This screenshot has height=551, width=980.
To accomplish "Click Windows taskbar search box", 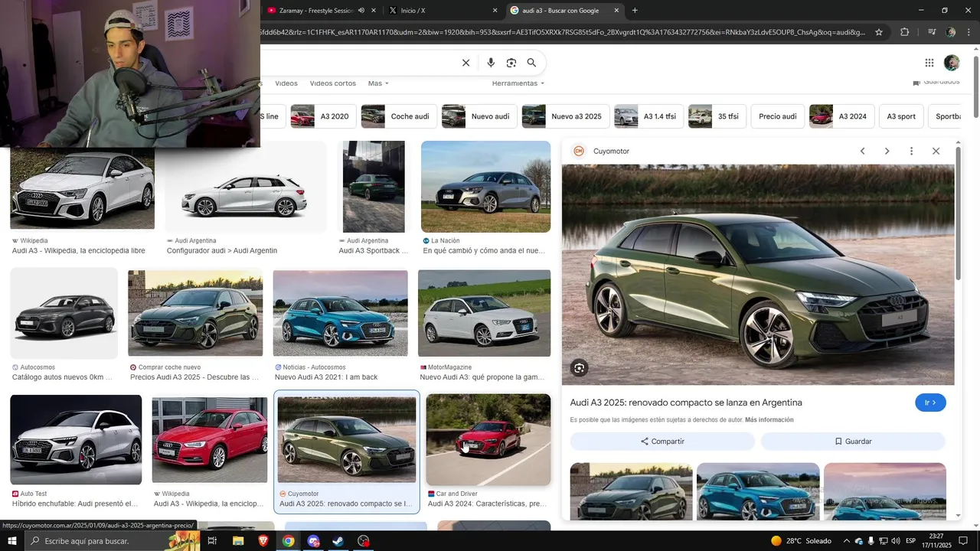I will click(x=112, y=541).
